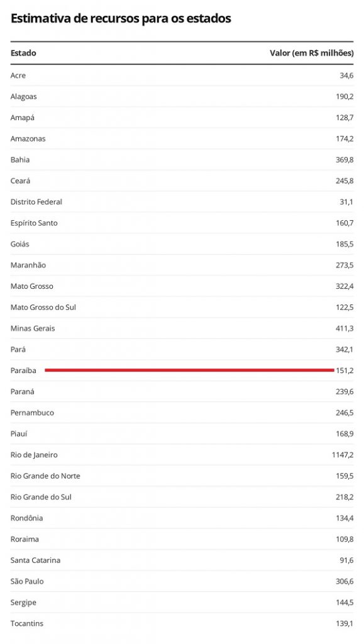Click Rio de Janeiro value 1147,2

point(343,455)
